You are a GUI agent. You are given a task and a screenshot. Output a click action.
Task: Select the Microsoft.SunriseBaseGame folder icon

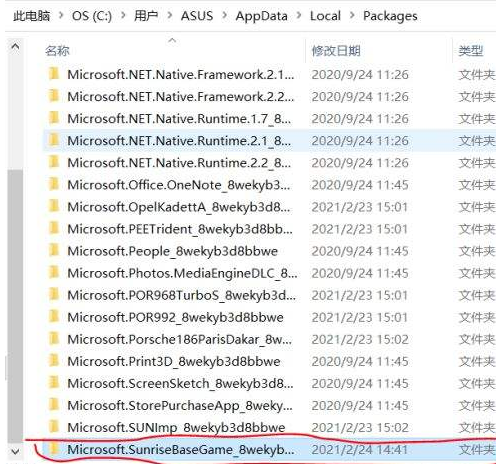coord(54,449)
